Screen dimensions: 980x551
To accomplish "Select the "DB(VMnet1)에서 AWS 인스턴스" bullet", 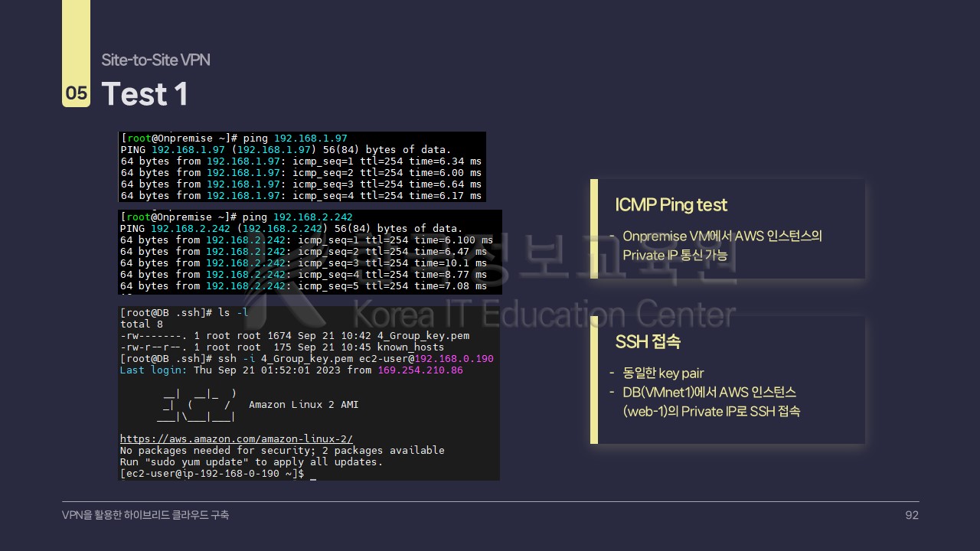I will point(710,393).
